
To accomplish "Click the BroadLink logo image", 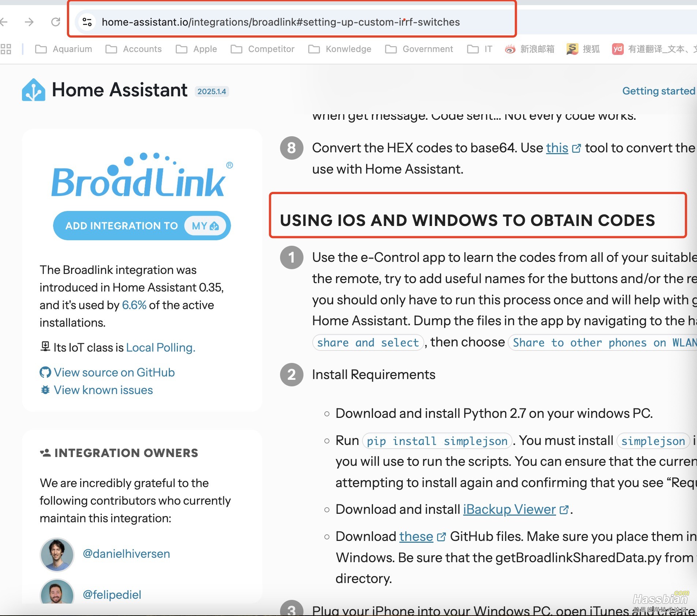I will [142, 175].
